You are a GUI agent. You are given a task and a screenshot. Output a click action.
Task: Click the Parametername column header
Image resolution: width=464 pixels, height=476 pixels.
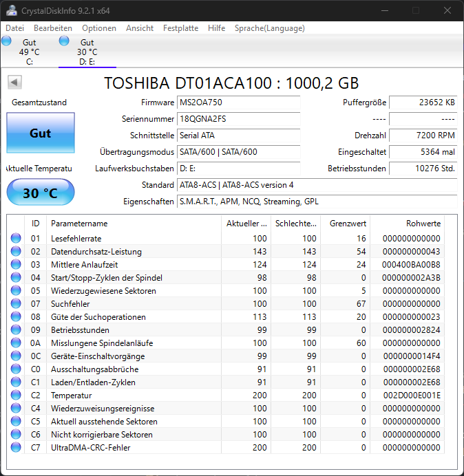tap(134, 224)
